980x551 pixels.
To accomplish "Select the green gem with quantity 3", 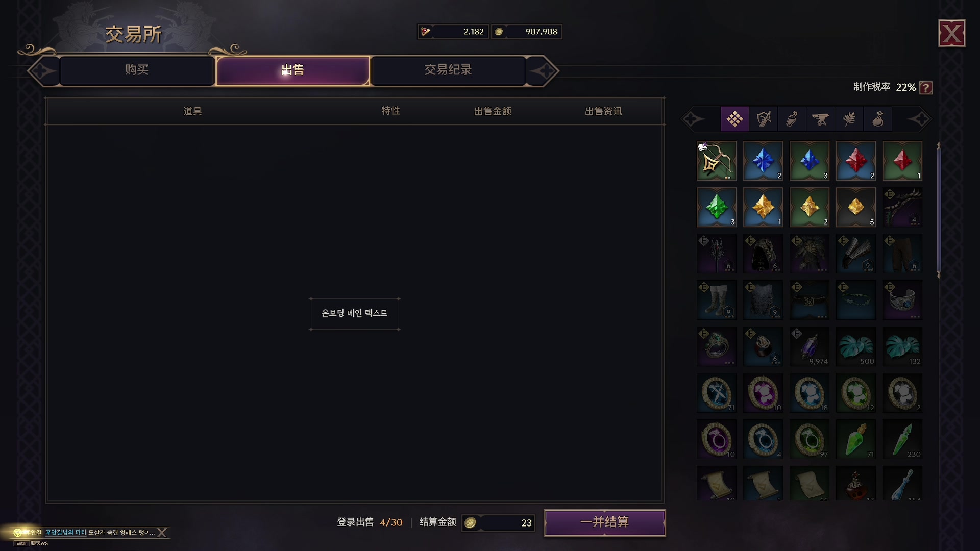I will point(717,207).
